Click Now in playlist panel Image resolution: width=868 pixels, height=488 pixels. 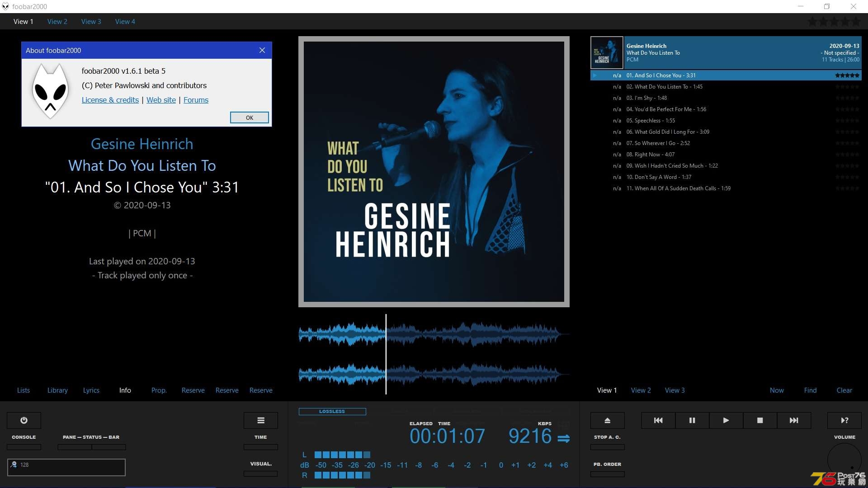pos(777,390)
